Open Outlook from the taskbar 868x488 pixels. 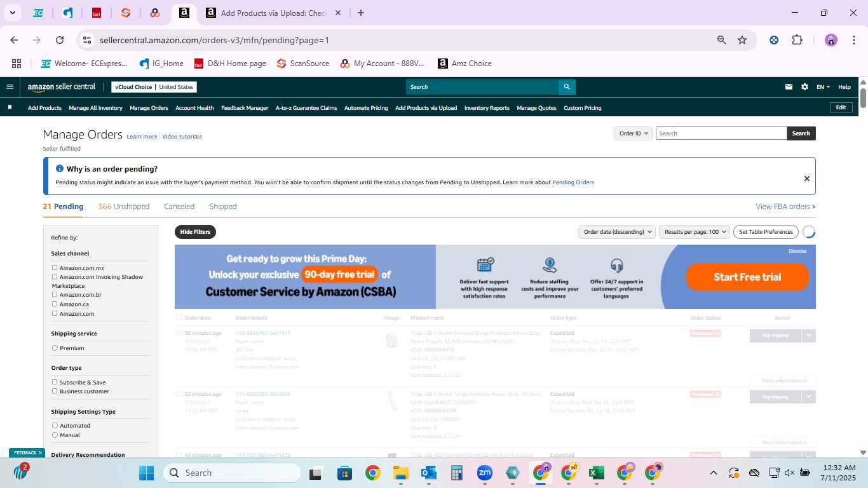(428, 473)
